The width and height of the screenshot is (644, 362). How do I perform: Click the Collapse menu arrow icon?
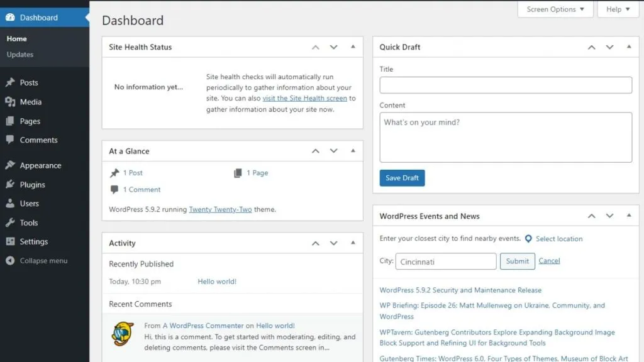click(x=10, y=261)
